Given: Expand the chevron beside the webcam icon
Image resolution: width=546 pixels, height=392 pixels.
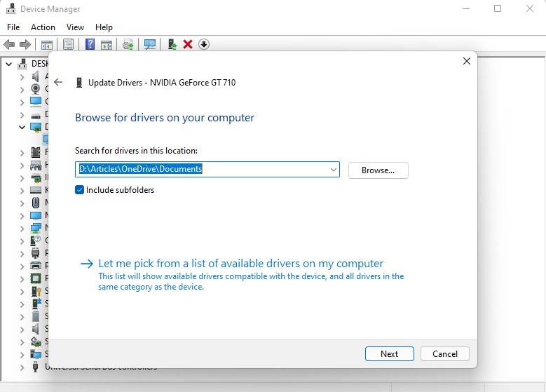Looking at the screenshot, I should click(22, 90).
